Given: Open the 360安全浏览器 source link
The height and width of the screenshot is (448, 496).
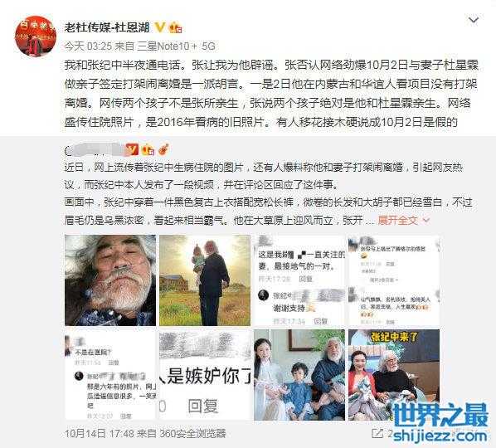Looking at the screenshot, I should point(192,433).
